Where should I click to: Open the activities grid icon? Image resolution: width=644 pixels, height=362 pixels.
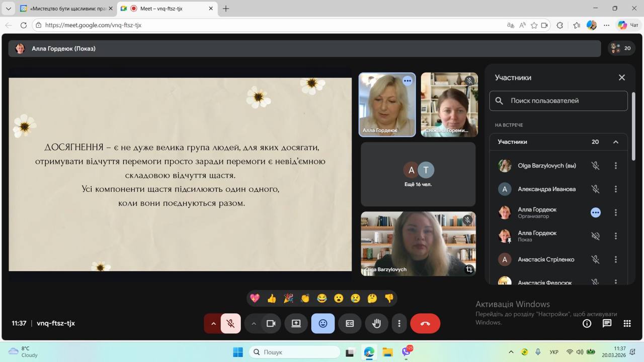click(627, 324)
